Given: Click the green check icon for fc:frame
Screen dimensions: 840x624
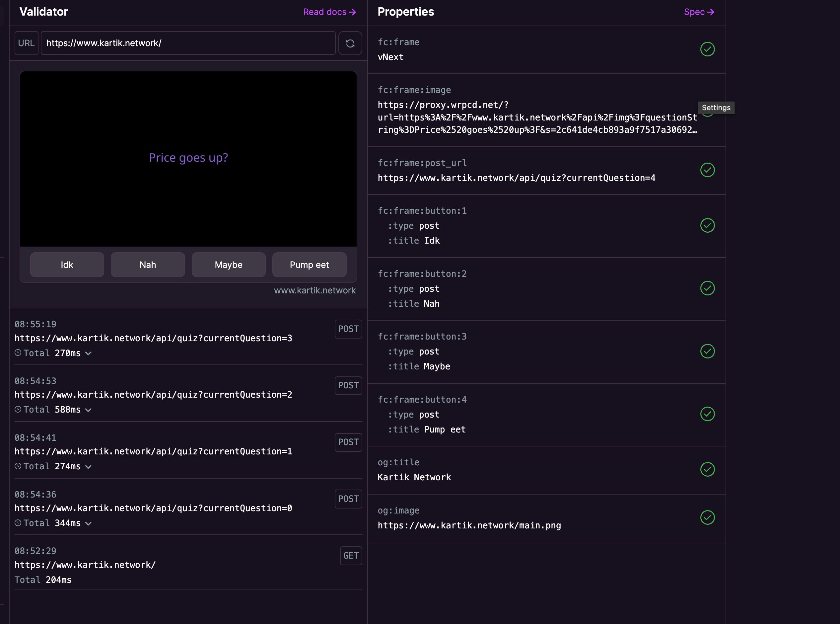Looking at the screenshot, I should 708,49.
